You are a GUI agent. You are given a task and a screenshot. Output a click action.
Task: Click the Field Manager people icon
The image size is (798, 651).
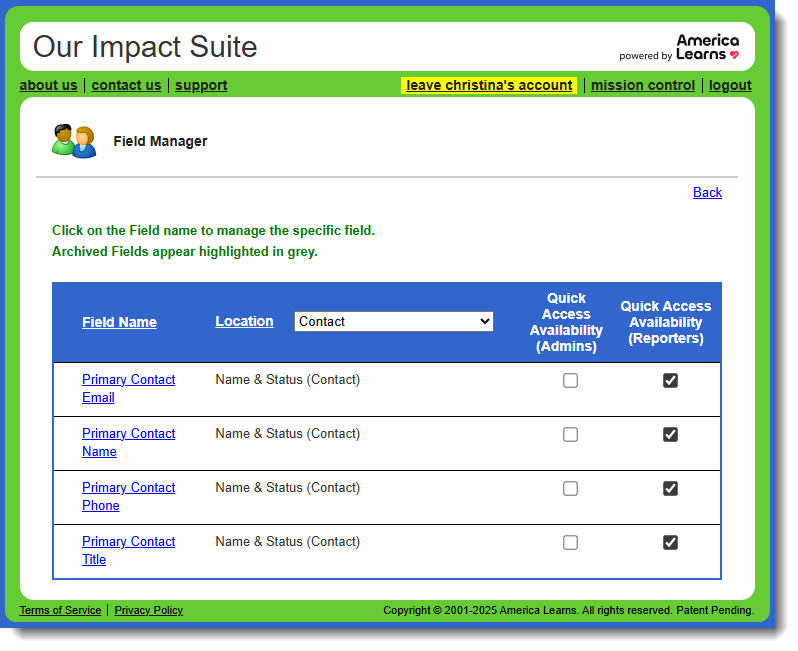[74, 140]
